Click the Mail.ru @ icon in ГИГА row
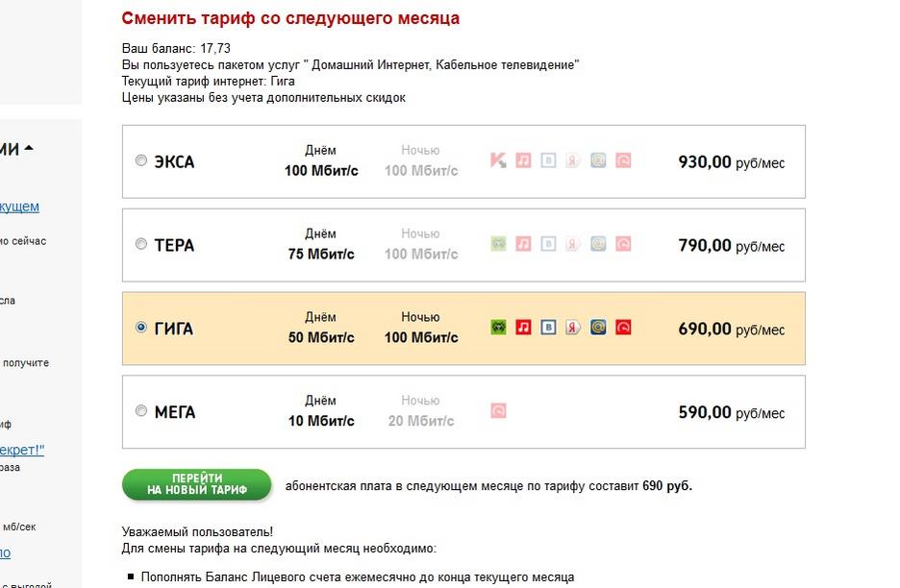Image resolution: width=900 pixels, height=588 pixels. coord(598,328)
